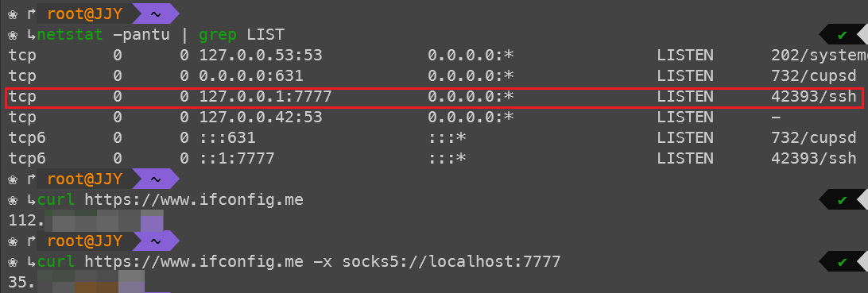Click the blurred IP starting with 112.

(x=86, y=221)
